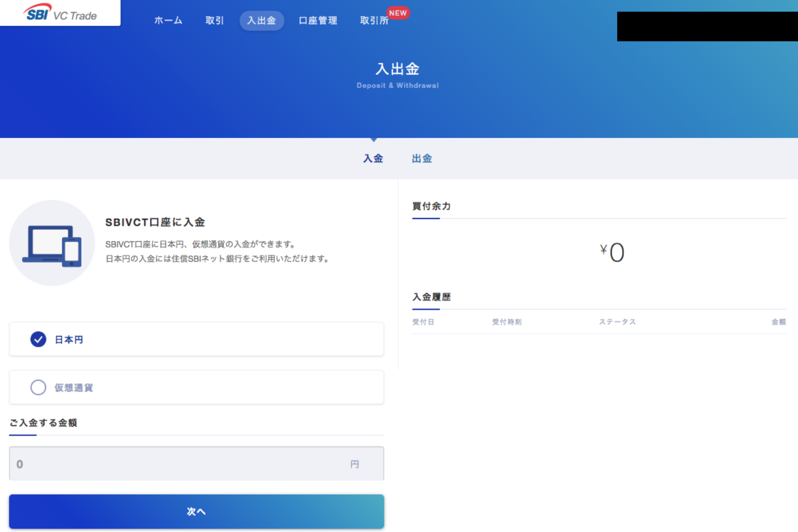
Task: Click the laptop and phone illustration
Action: click(x=52, y=243)
